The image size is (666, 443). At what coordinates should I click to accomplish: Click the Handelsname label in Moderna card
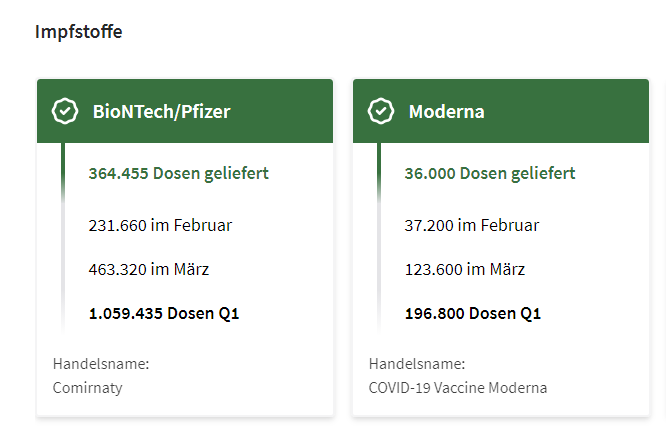[417, 364]
